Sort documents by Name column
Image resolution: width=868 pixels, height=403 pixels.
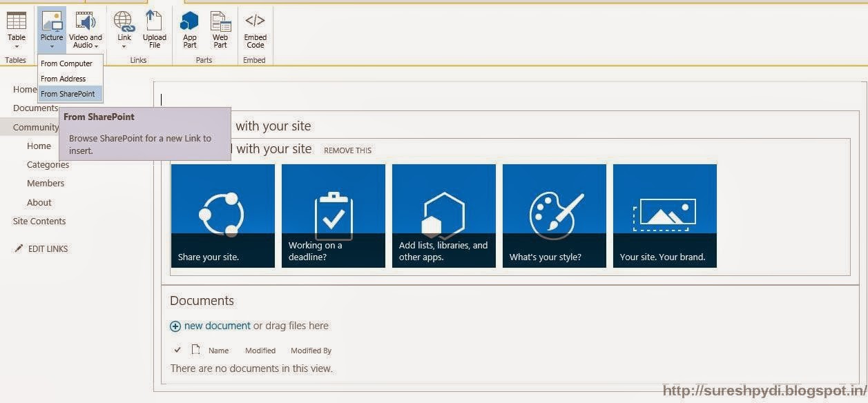click(218, 351)
